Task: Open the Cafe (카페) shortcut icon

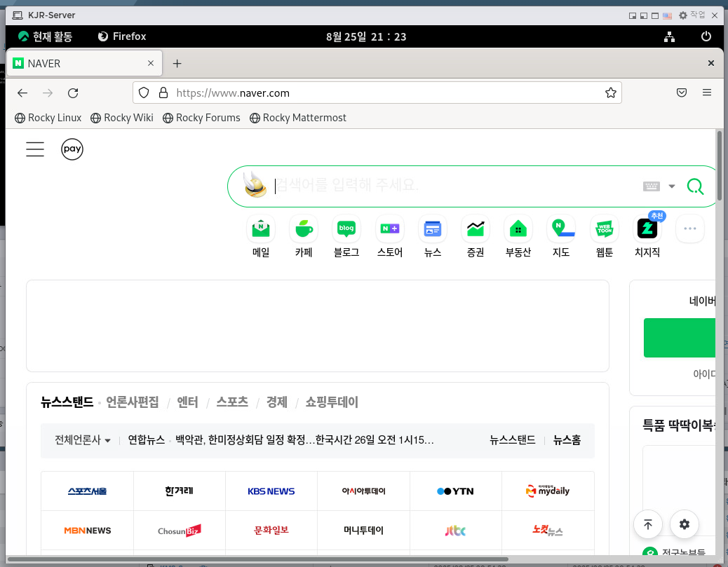Action: coord(304,228)
